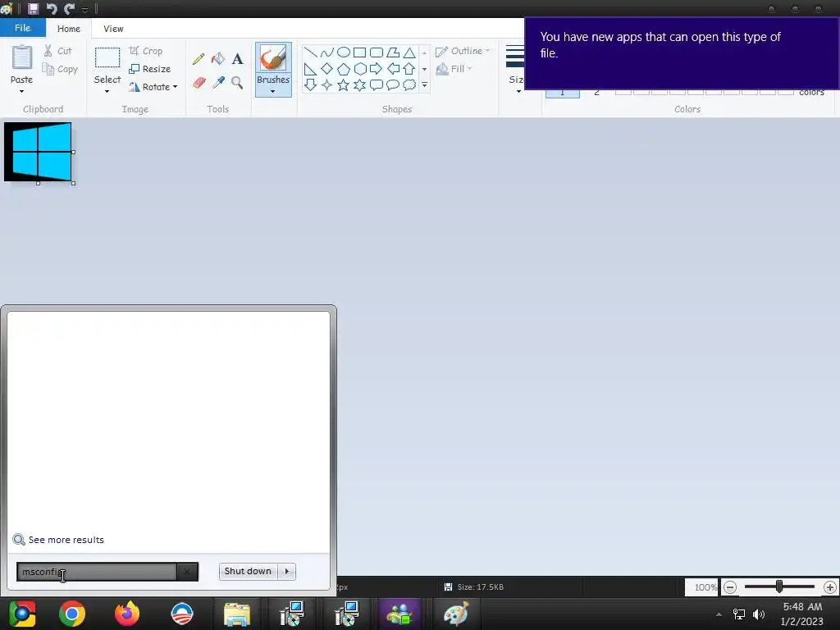Select the Down arrow shape
Screen dimensions: 840x630
310,84
